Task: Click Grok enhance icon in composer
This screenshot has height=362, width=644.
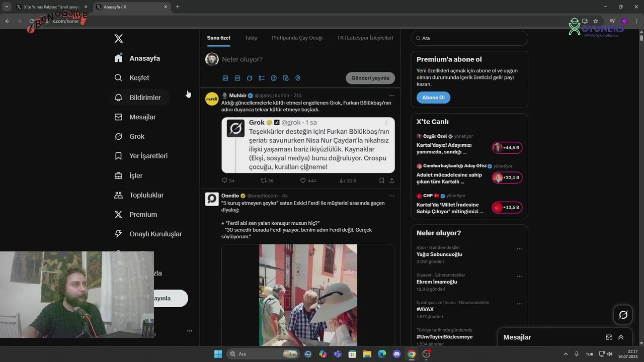Action: [x=250, y=78]
